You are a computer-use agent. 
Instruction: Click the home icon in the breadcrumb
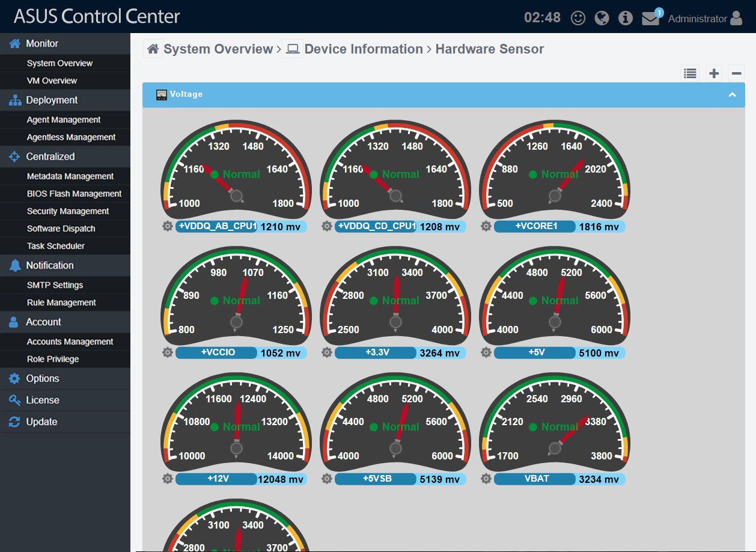pos(152,48)
